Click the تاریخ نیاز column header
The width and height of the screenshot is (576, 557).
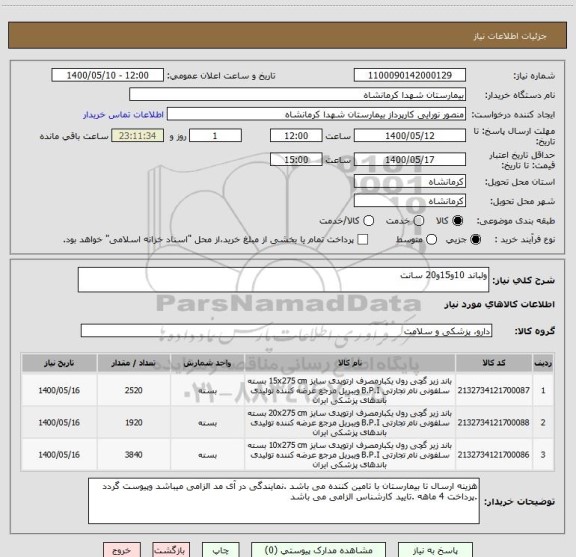click(x=59, y=363)
